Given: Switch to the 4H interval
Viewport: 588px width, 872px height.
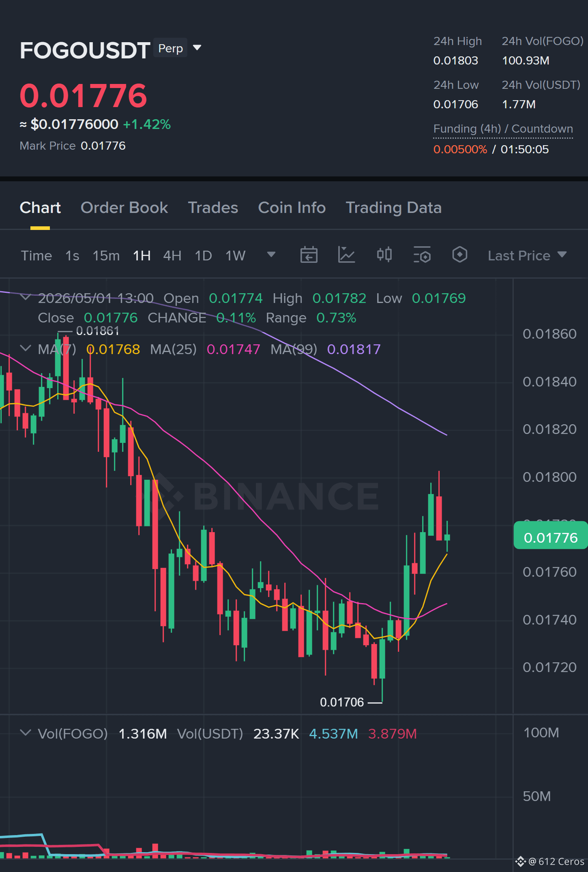Looking at the screenshot, I should (x=172, y=256).
